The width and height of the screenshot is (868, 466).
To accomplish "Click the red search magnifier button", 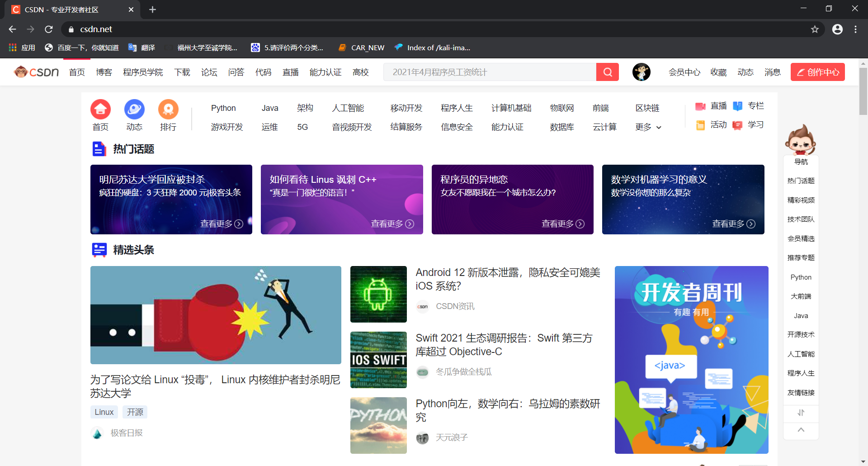I will tap(608, 72).
